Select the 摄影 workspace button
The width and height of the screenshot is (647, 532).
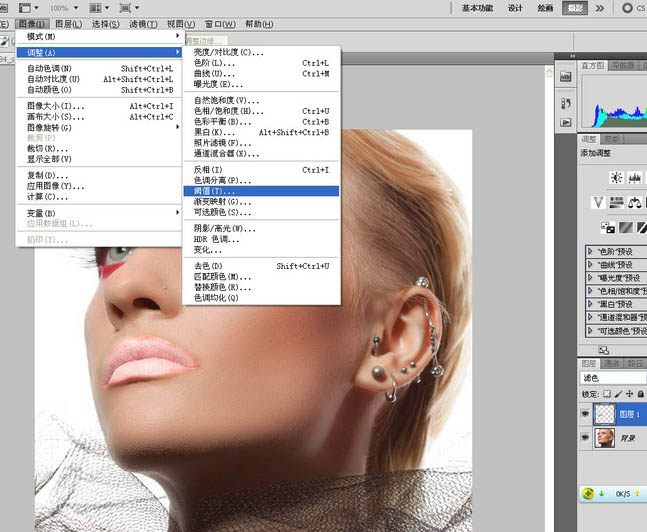tap(575, 8)
